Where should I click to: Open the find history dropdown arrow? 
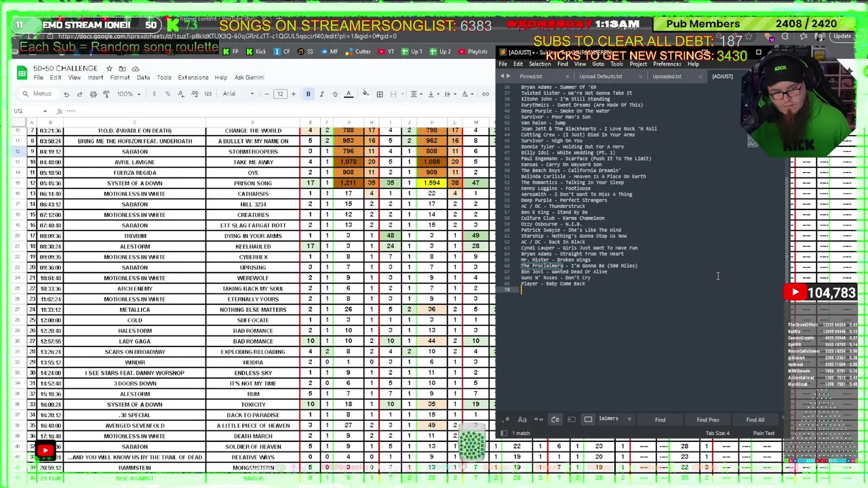pos(629,420)
